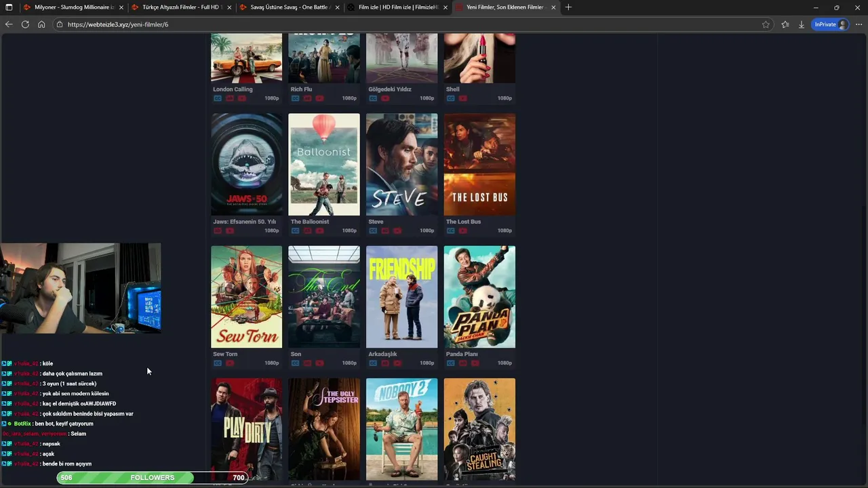Select the Yeni Filmler, Son Eklenen Filmler tab

coord(505,7)
